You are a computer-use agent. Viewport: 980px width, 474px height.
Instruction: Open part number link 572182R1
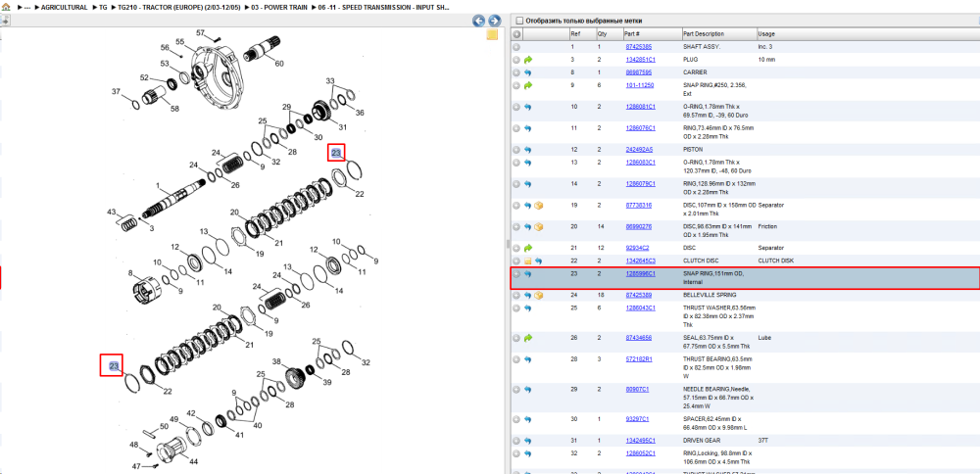pos(639,359)
